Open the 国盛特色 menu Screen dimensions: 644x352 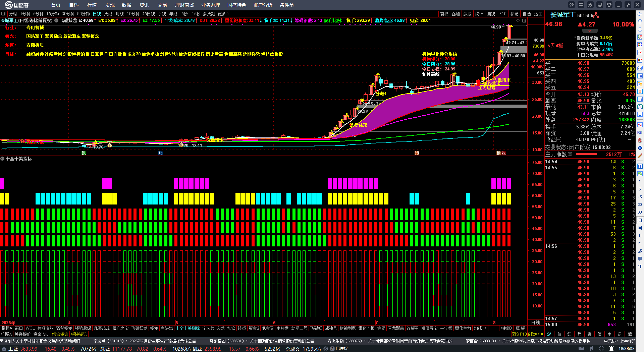(x=237, y=5)
